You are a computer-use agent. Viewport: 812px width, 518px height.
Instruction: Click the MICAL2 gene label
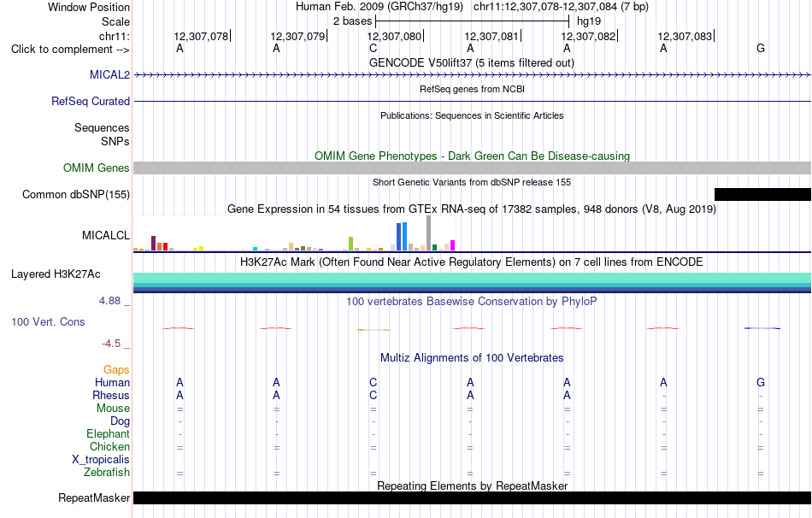click(x=109, y=74)
